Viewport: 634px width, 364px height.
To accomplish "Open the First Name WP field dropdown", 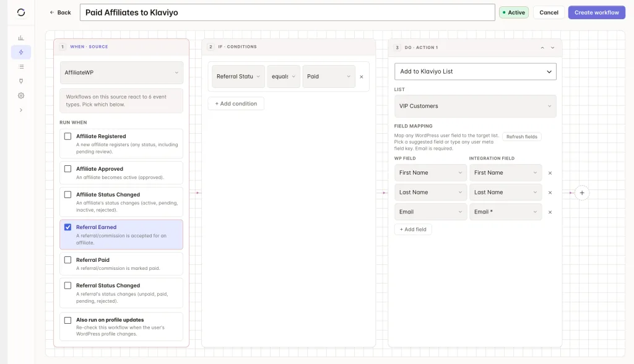I will click(x=430, y=173).
